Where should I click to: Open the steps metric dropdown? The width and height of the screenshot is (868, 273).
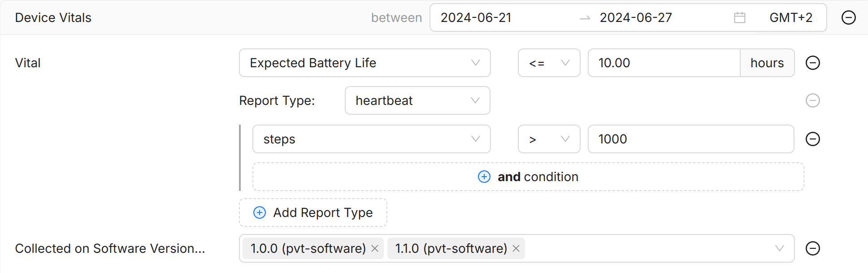(371, 139)
